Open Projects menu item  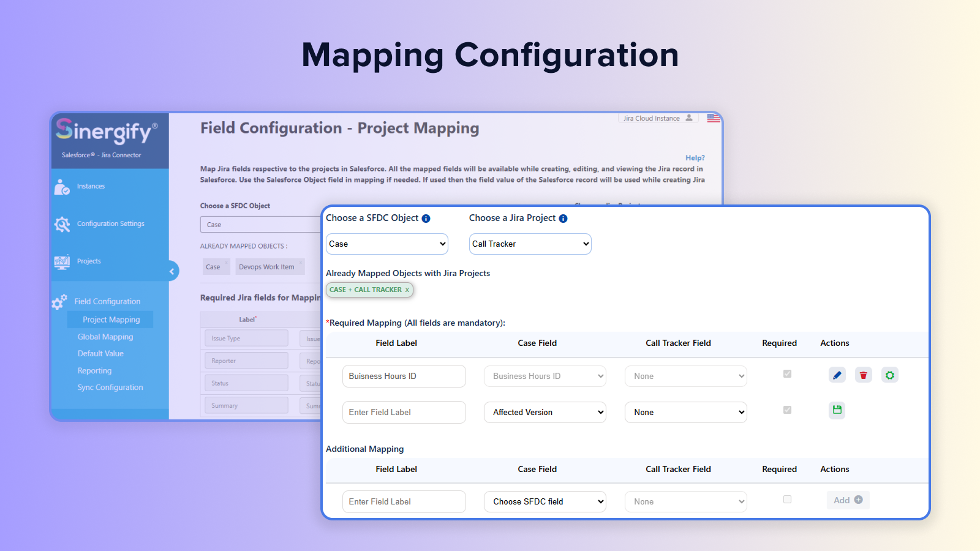pos(89,261)
